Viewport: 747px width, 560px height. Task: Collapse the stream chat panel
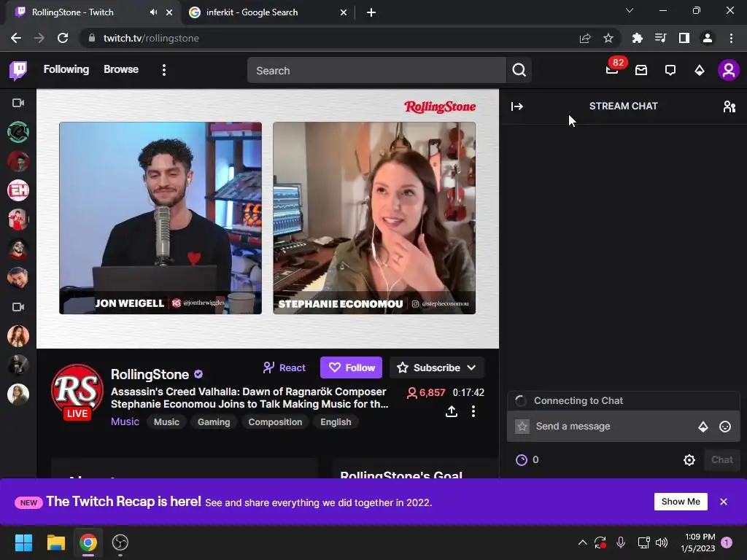517,106
